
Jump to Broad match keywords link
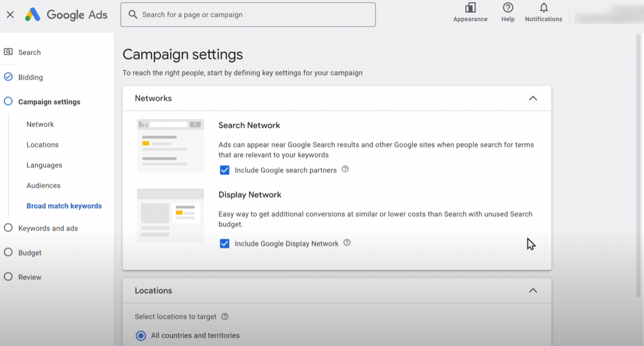click(64, 206)
